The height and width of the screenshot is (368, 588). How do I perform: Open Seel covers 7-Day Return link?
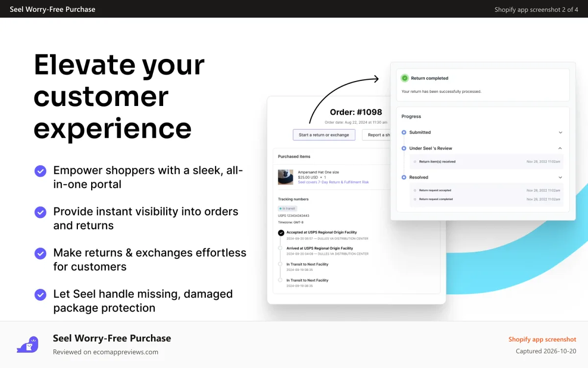[333, 182]
